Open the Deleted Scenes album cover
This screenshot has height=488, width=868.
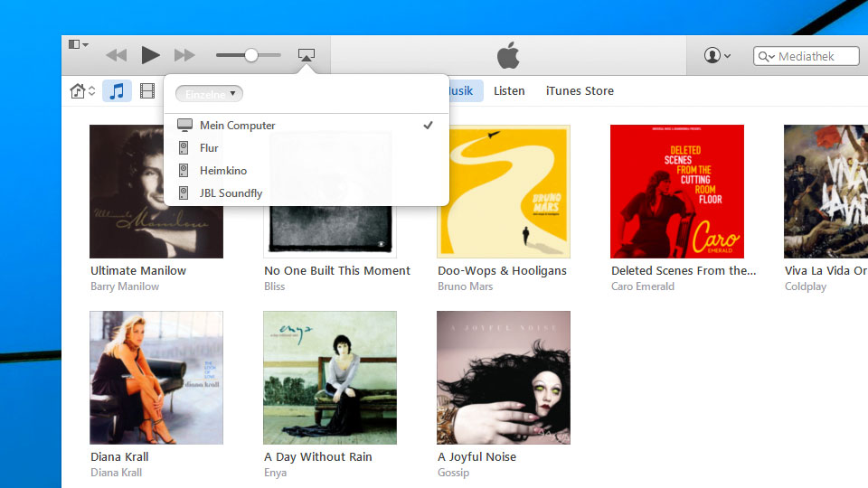point(677,192)
